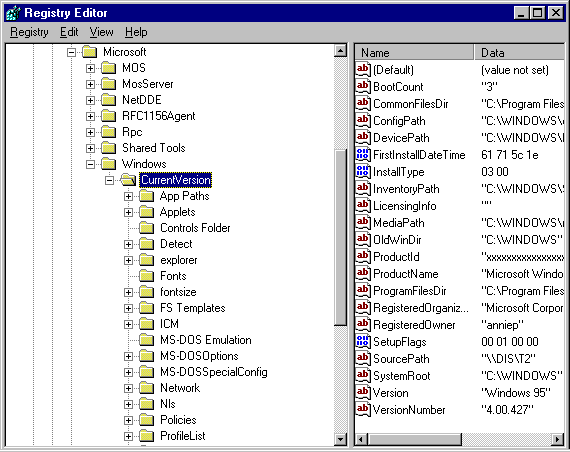Click the MS-DOSSpecialConfig folder icon
The image size is (570, 452).
[x=146, y=372]
